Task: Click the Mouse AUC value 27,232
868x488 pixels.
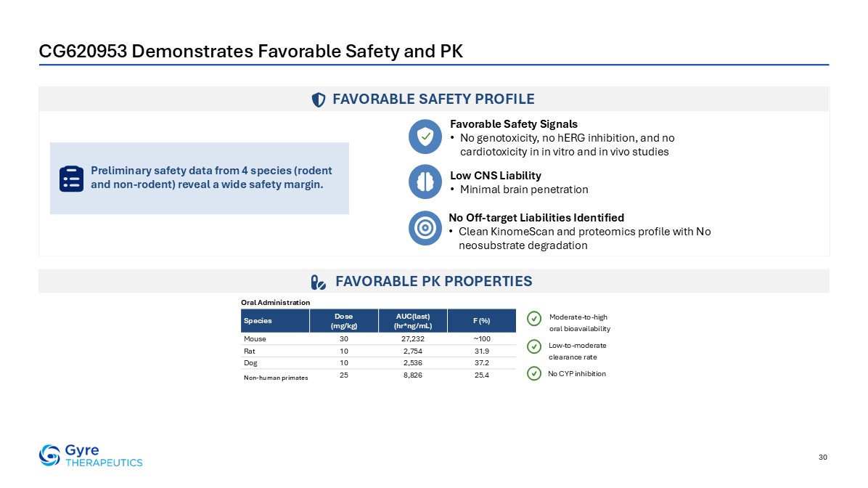Action: tap(413, 339)
